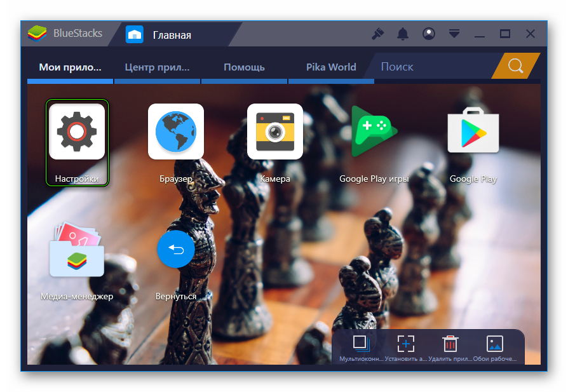
Task: Open the user account icon
Action: click(x=429, y=34)
